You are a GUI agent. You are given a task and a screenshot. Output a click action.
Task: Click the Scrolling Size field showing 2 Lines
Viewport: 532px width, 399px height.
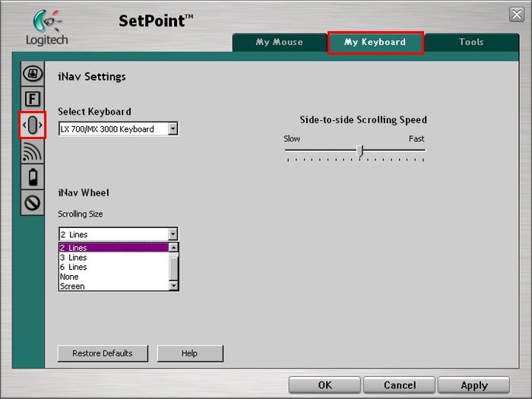(x=118, y=234)
